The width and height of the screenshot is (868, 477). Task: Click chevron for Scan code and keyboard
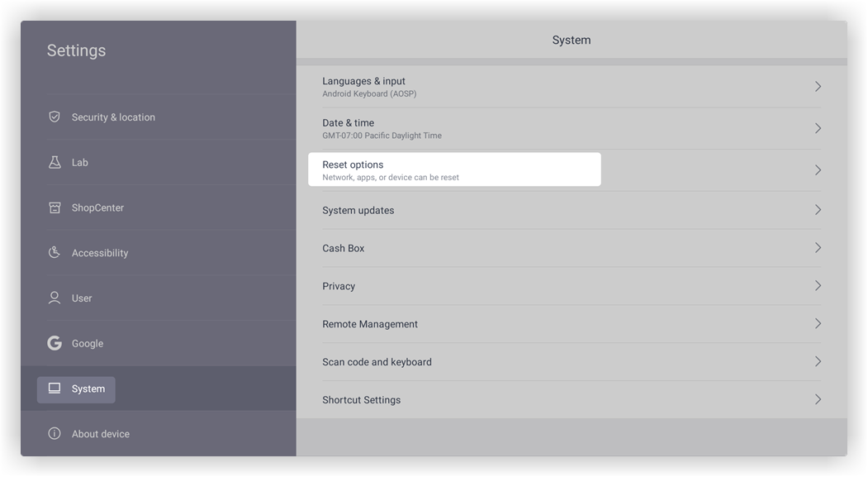818,362
